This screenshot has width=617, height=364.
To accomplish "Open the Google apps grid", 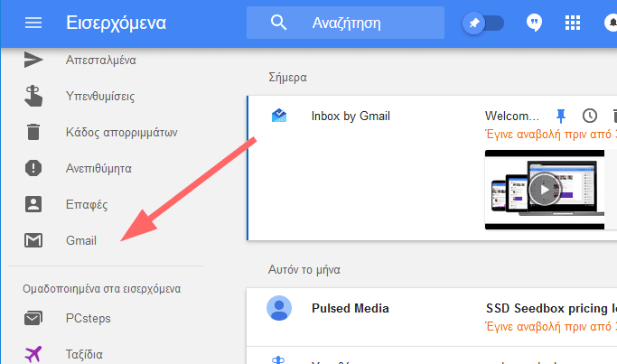I will 573,23.
